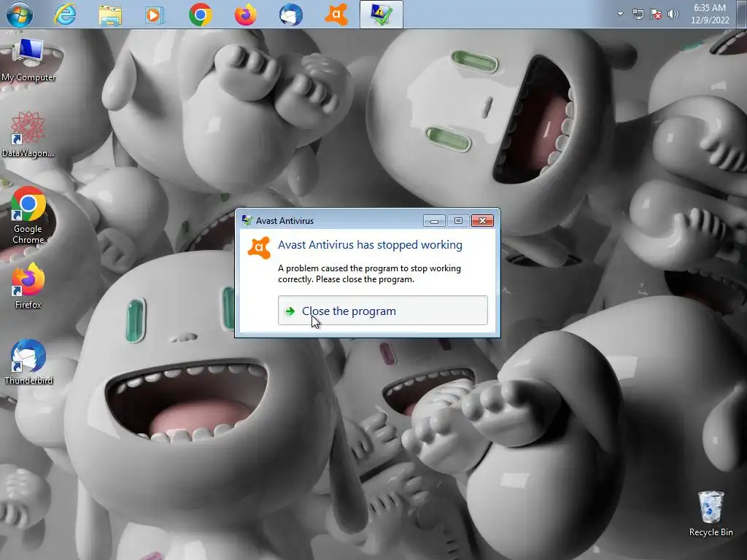Open the Windows Start menu orb
Viewport: 747px width, 560px height.
click(x=20, y=15)
